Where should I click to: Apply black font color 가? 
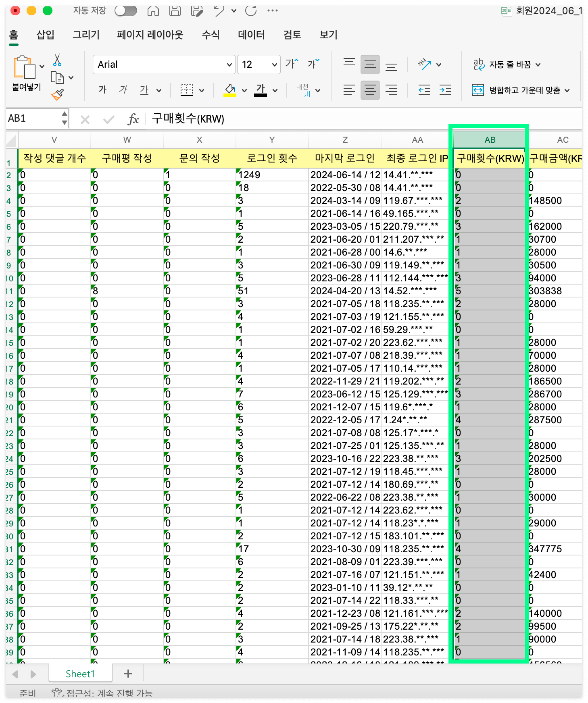tap(261, 90)
